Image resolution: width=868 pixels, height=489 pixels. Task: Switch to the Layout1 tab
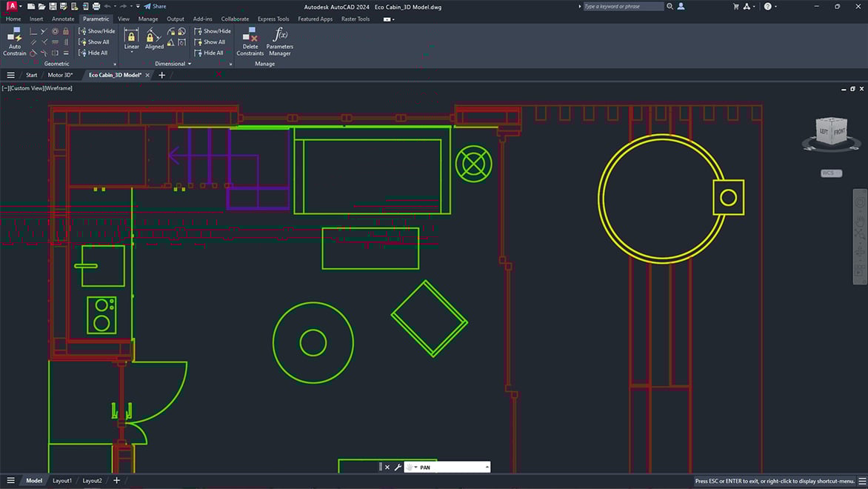click(x=63, y=480)
